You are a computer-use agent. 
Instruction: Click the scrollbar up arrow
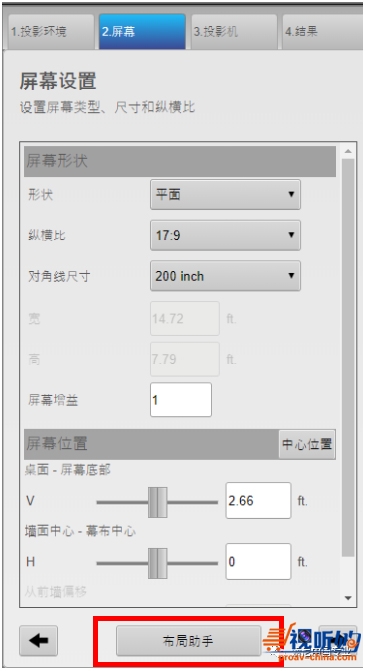(x=348, y=151)
